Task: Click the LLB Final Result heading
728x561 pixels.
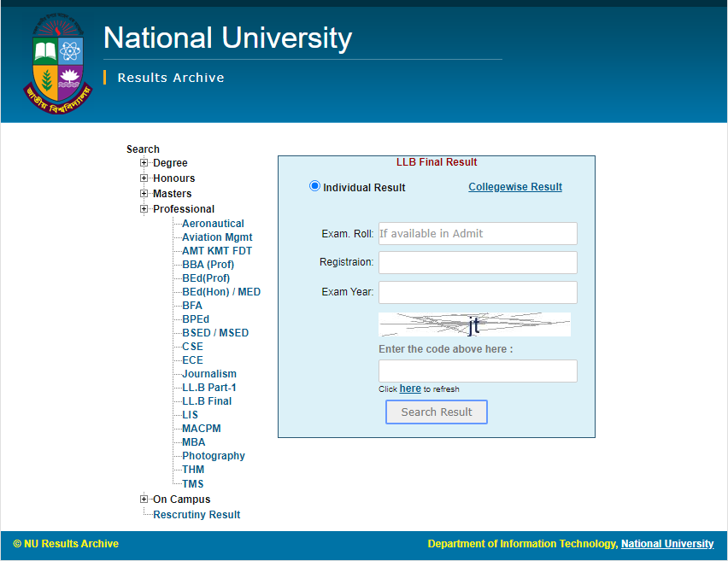Action: (x=437, y=162)
